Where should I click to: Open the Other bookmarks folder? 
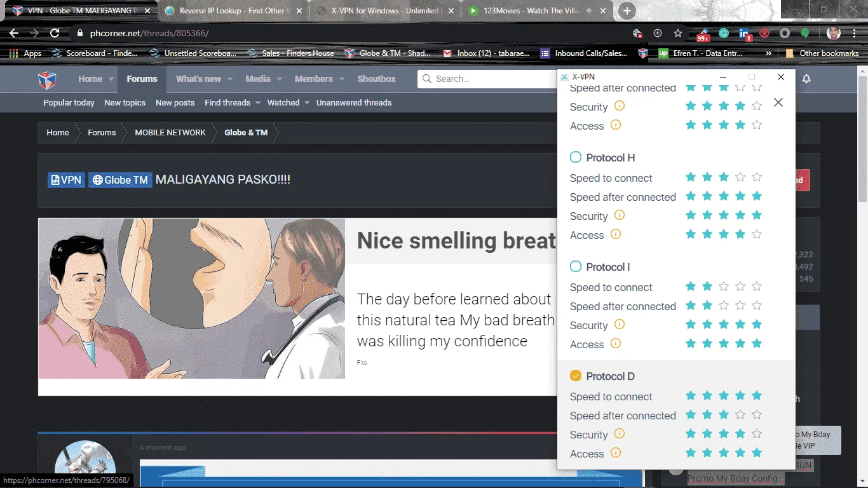click(822, 53)
